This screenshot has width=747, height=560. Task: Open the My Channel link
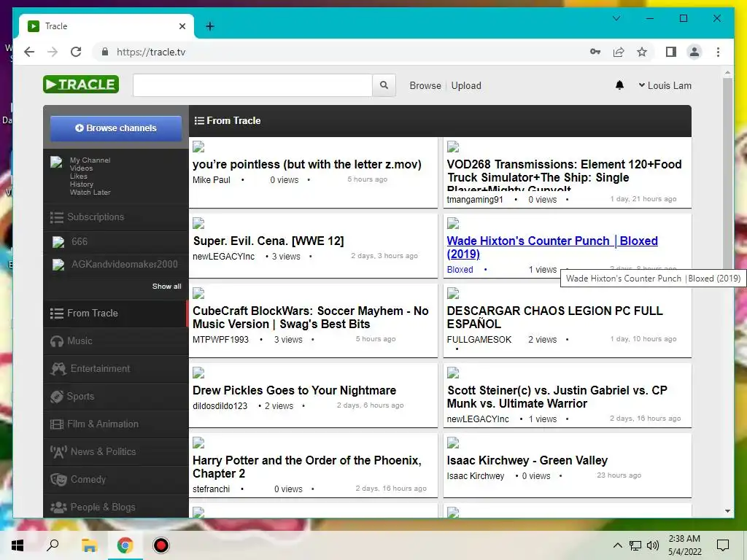click(90, 160)
